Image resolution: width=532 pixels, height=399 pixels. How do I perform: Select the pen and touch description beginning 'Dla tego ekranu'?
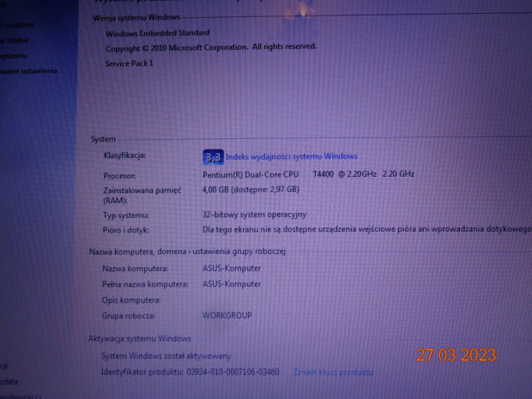(x=366, y=229)
